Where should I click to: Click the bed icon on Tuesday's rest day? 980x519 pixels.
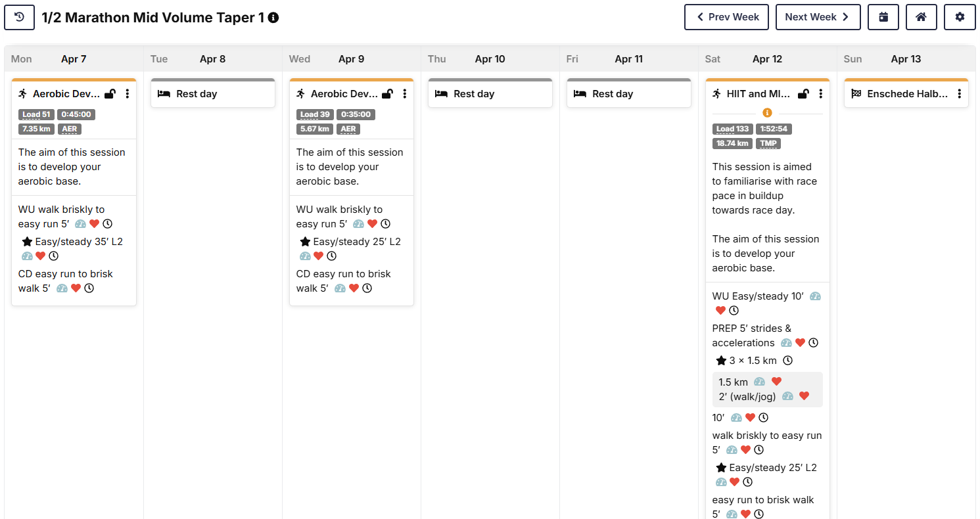[x=163, y=94]
